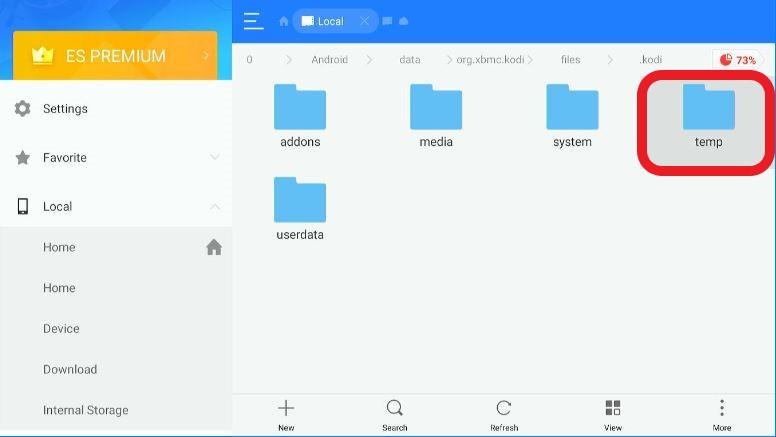This screenshot has width=776, height=437.
Task: Open the 73% storage analyzer badge
Action: [737, 60]
